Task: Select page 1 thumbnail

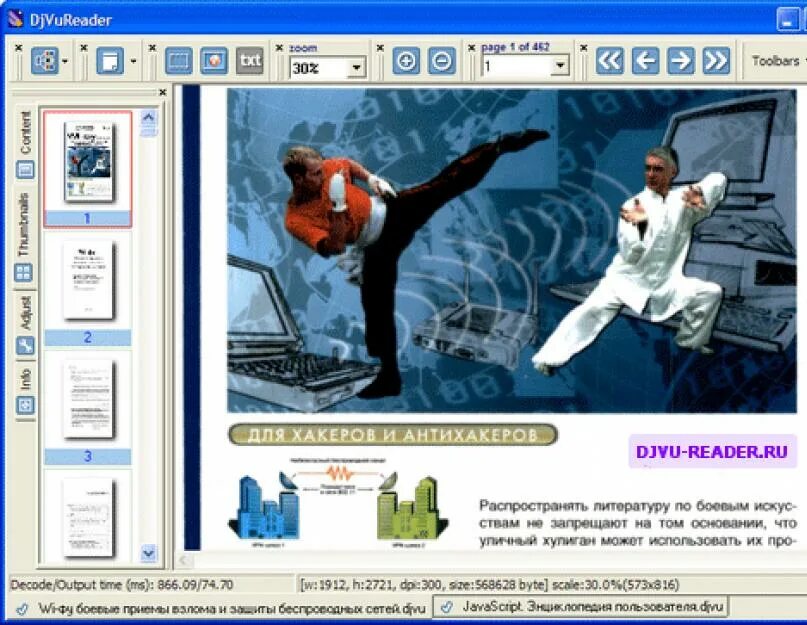Action: tap(87, 169)
